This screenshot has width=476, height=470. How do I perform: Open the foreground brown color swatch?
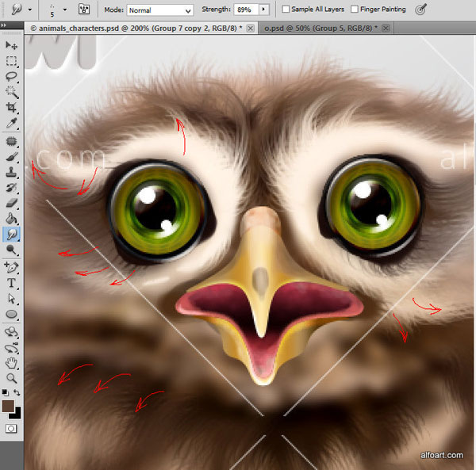point(8,406)
